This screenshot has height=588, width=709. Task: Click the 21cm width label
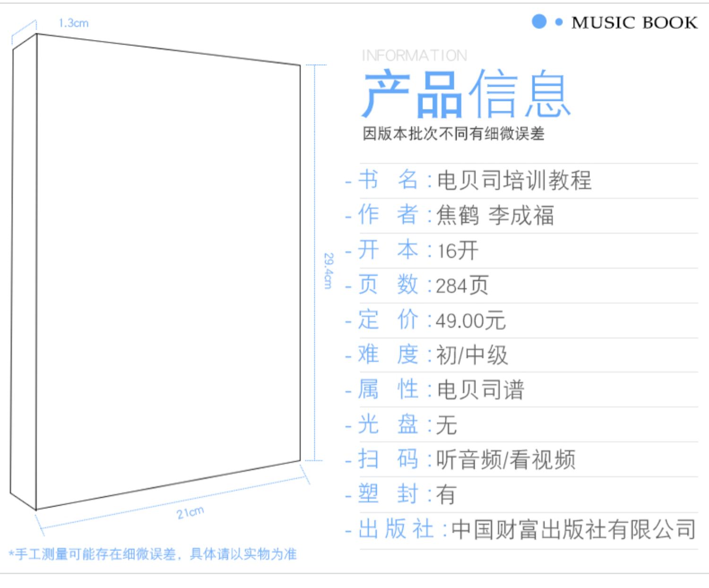pos(191,513)
